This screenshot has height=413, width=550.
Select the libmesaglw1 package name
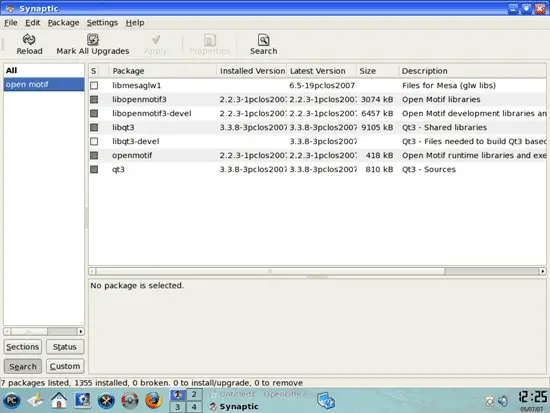[x=136, y=85]
